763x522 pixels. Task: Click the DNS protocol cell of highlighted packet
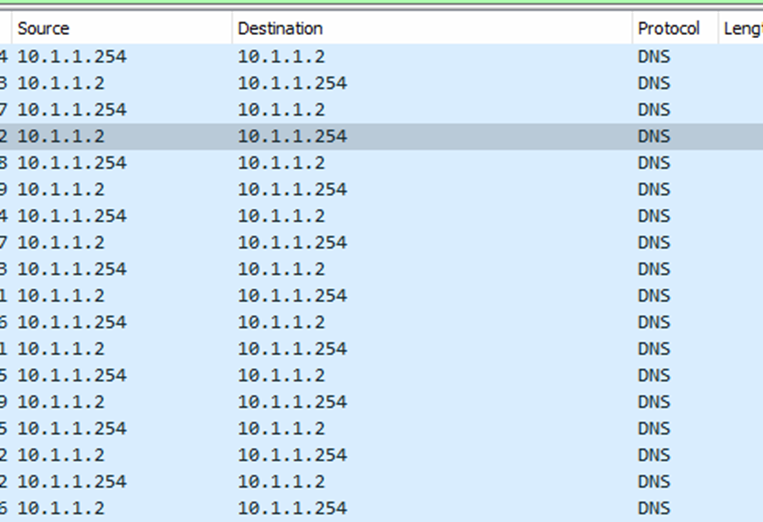[x=654, y=136]
